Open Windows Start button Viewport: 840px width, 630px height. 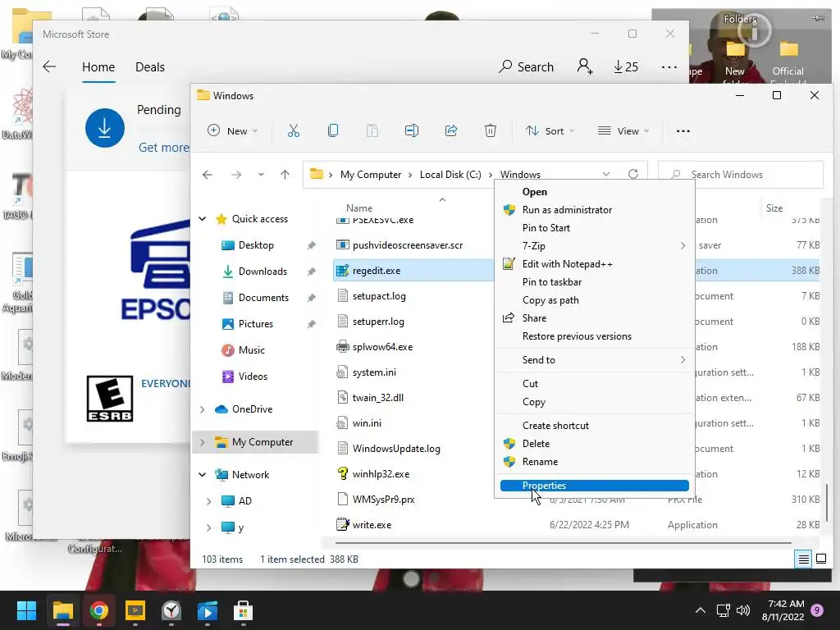tap(26, 610)
